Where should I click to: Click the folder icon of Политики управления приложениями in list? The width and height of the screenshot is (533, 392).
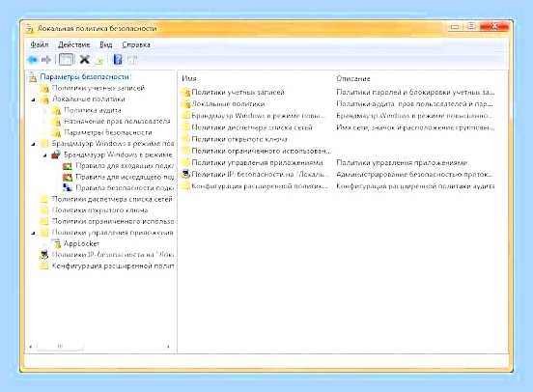185,162
